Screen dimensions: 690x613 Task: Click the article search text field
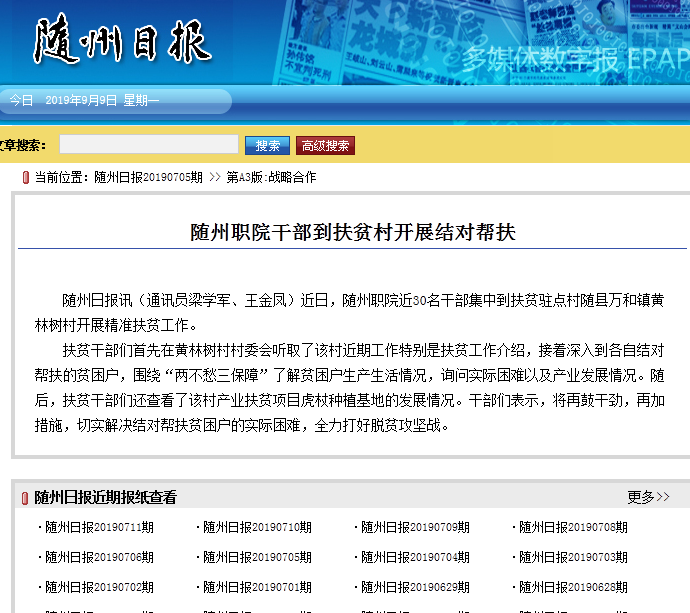pos(148,145)
